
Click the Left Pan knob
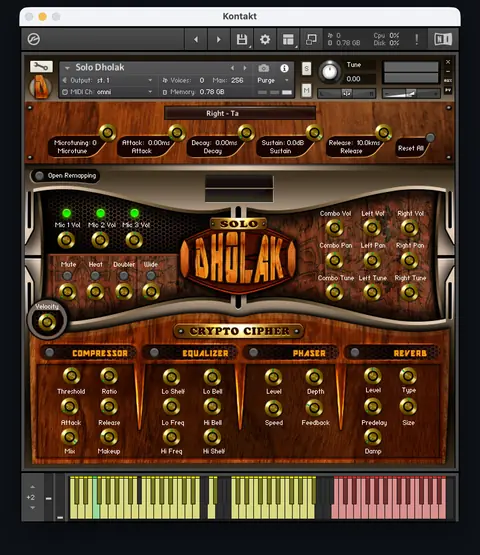tap(372, 261)
